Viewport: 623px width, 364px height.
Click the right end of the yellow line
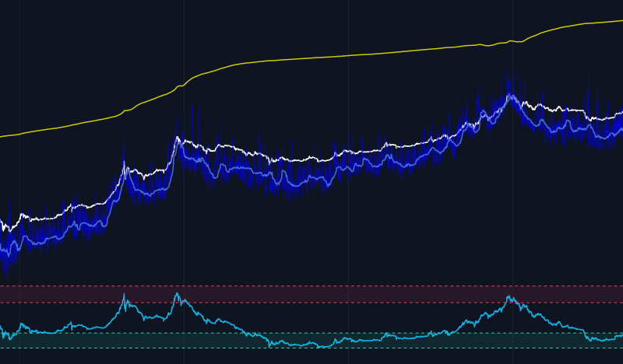point(621,20)
